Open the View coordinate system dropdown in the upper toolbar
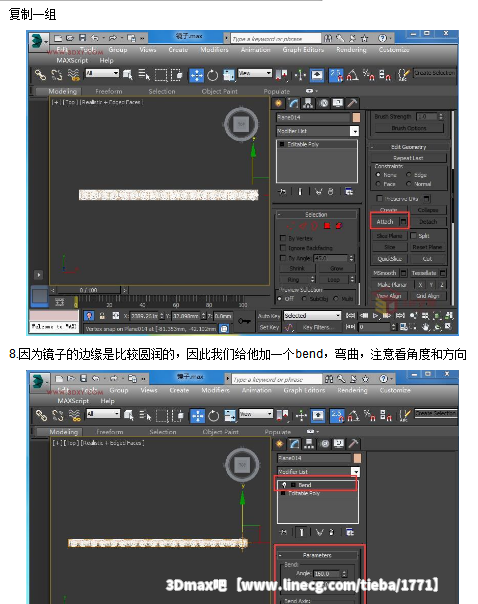The height and width of the screenshot is (604, 478). point(255,73)
